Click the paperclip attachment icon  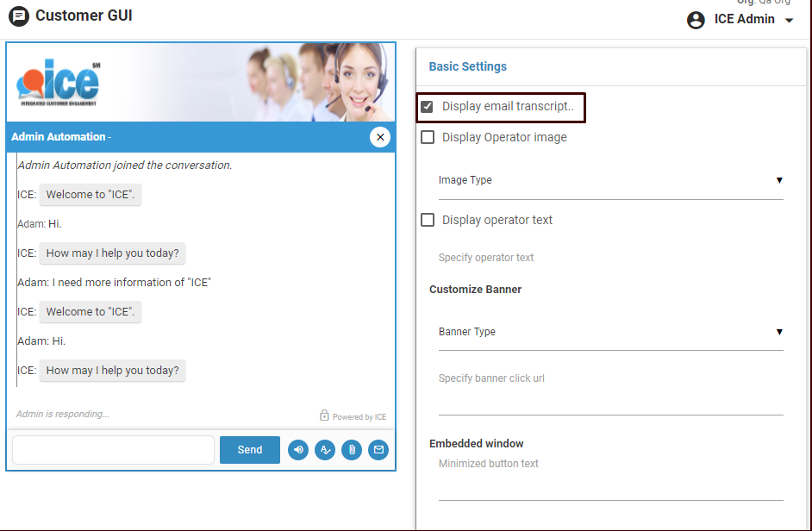[352, 450]
